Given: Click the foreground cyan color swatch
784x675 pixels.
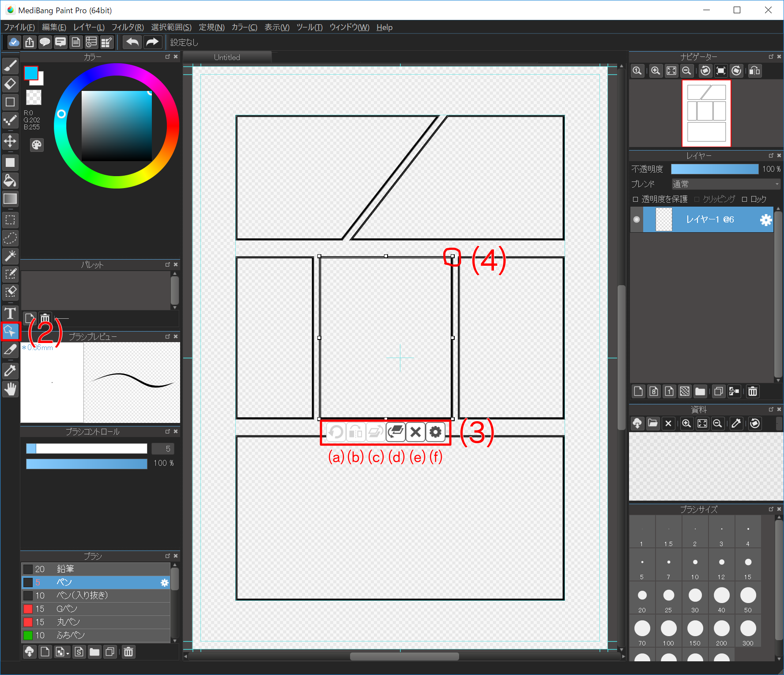Looking at the screenshot, I should (x=31, y=73).
